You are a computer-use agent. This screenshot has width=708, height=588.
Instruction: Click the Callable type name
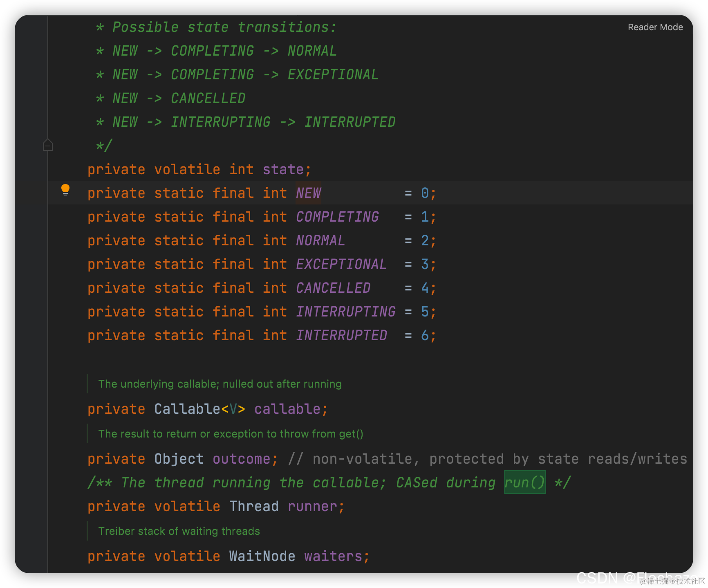click(188, 409)
